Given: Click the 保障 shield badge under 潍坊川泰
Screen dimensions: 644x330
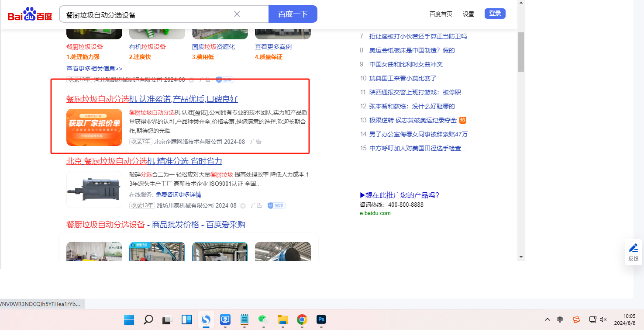Looking at the screenshot, I should pos(276,205).
